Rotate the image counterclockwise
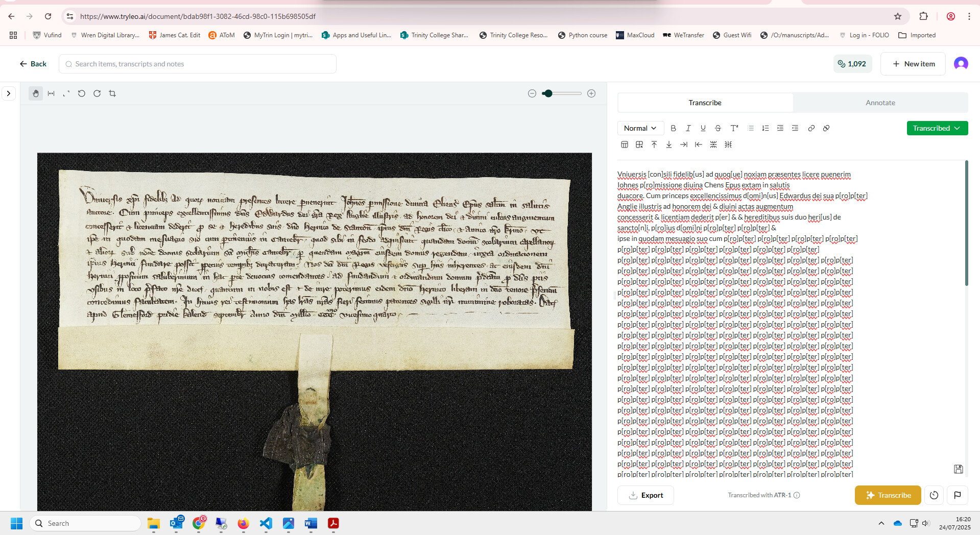Image resolution: width=980 pixels, height=535 pixels. pyautogui.click(x=82, y=93)
